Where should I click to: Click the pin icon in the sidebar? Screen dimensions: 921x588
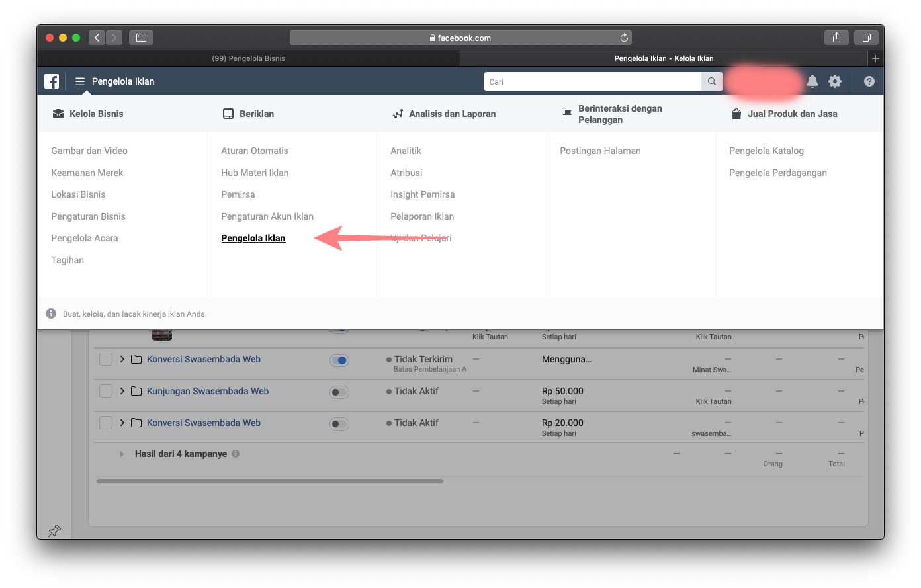[54, 530]
